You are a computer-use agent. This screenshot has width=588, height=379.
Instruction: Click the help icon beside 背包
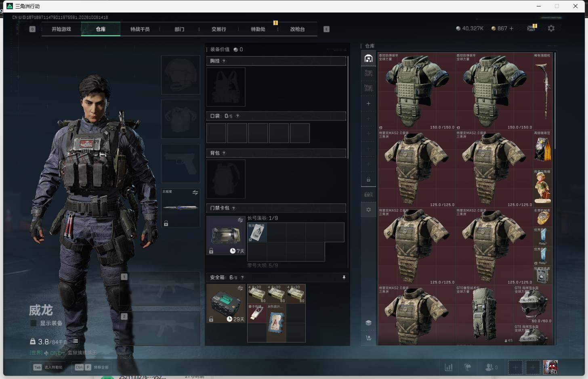pyautogui.click(x=224, y=153)
